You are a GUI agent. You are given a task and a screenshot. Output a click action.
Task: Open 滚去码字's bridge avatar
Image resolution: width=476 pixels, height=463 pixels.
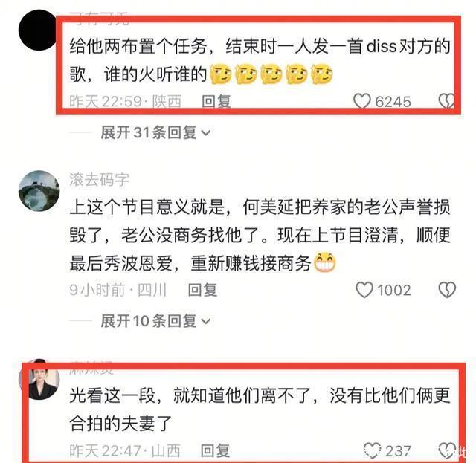point(39,191)
